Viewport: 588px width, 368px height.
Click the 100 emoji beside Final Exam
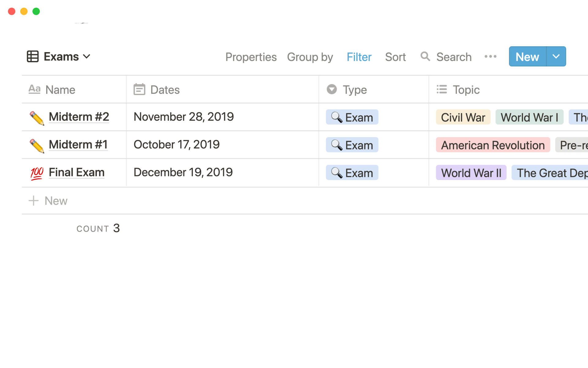37,173
